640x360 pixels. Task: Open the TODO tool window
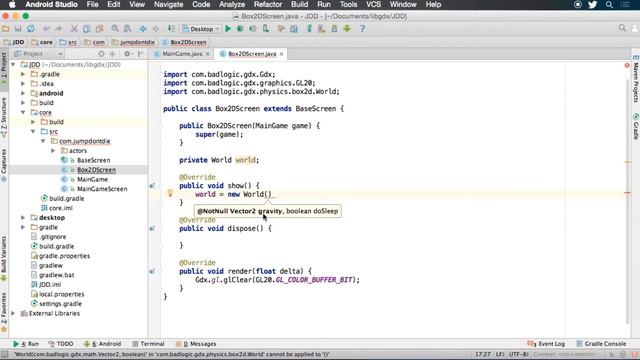61,344
